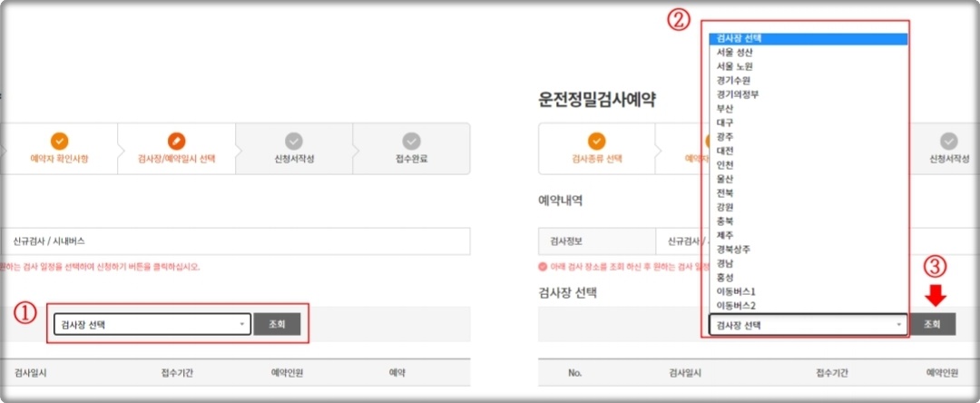
Task: Click the red down arrow above 조회
Action: pos(936,296)
